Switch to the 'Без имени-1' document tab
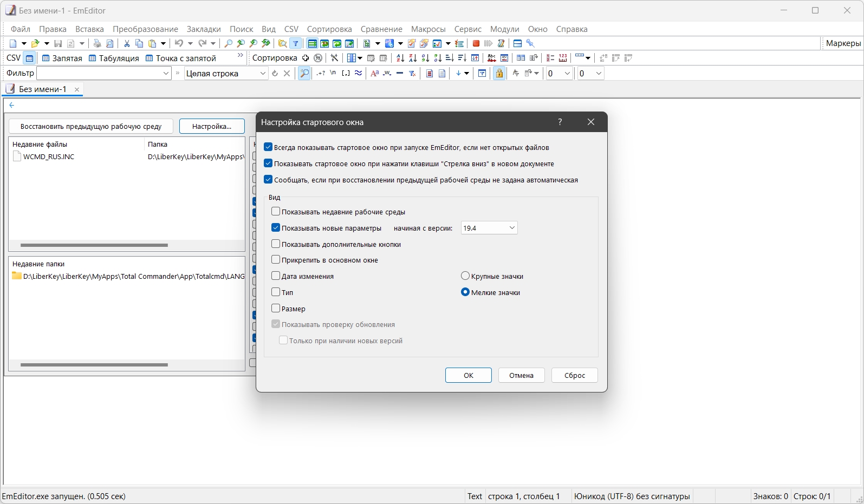864x504 pixels. 43,89
